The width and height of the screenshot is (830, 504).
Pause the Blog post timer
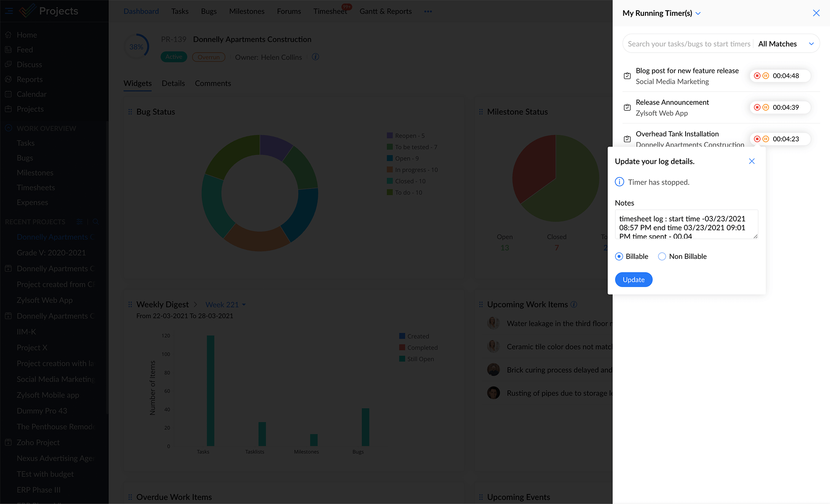pos(766,76)
